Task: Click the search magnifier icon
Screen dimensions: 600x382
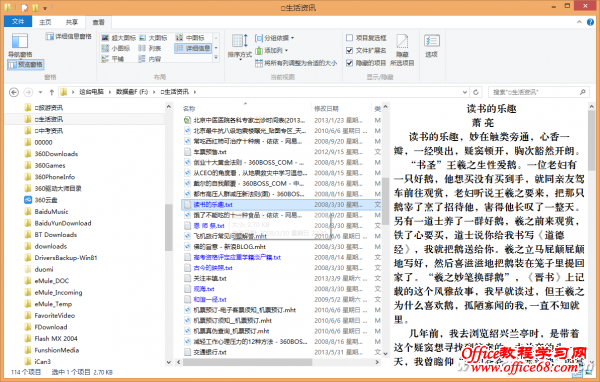Action: click(583, 92)
